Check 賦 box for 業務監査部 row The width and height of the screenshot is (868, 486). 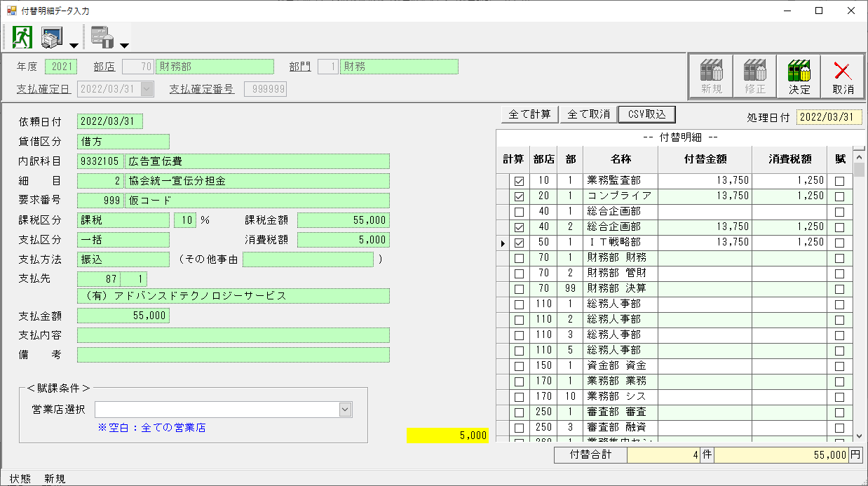[x=839, y=181]
